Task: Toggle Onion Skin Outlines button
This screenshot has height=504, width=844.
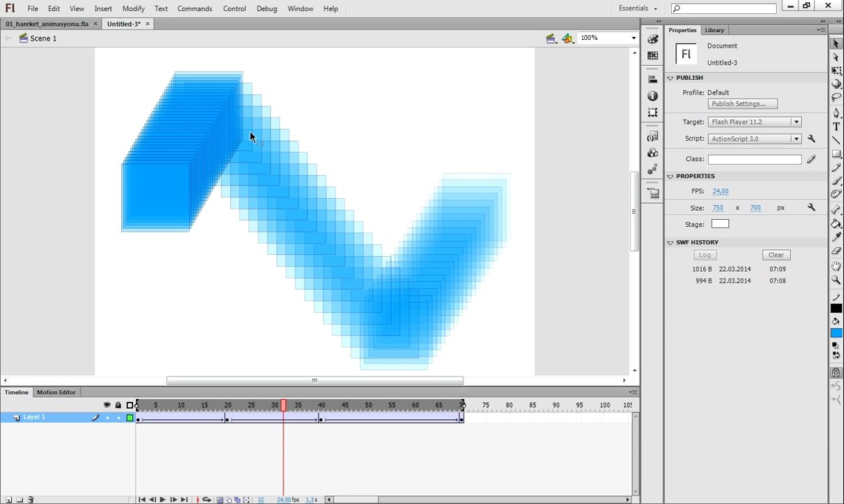Action: click(228, 500)
